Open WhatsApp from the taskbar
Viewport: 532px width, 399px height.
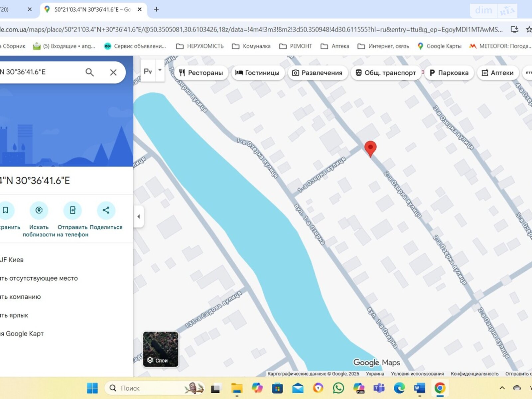(x=339, y=388)
